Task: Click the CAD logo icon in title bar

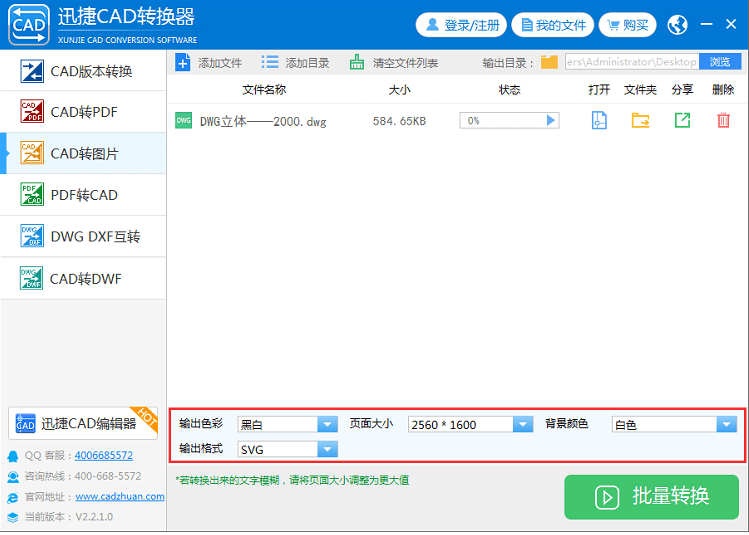Action: [x=29, y=25]
